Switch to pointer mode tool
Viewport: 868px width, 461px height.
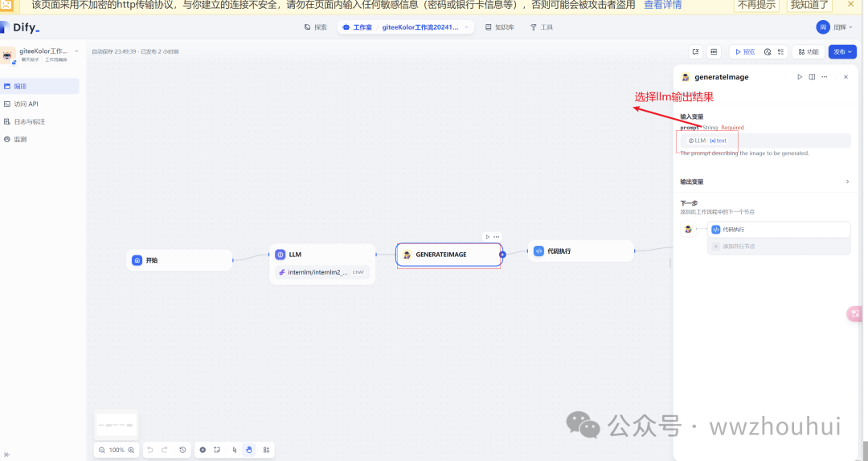(235, 450)
